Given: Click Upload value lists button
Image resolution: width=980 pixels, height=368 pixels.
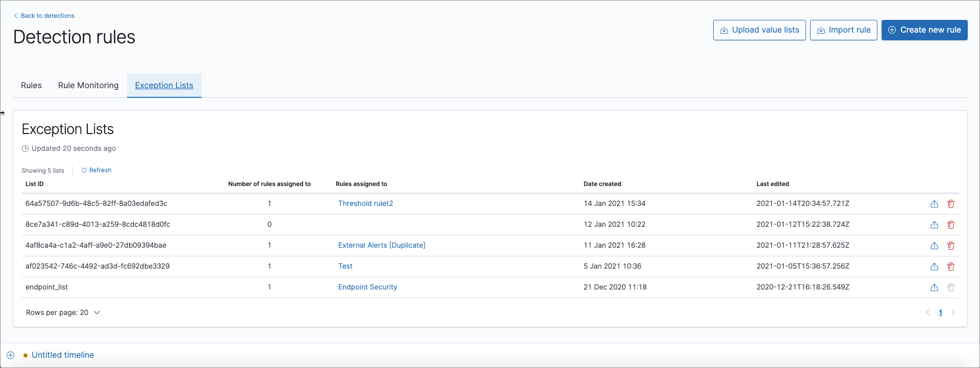Looking at the screenshot, I should (760, 30).
